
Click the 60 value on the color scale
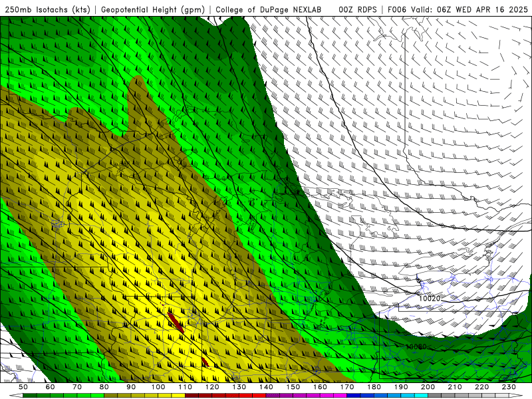click(x=51, y=387)
